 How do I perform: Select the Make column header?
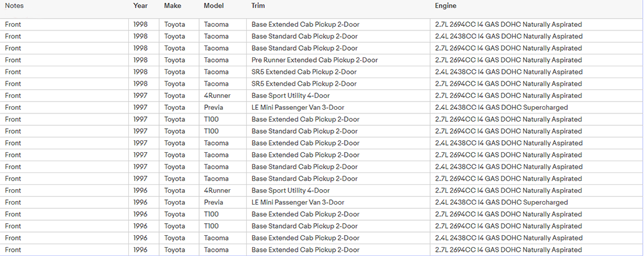click(x=172, y=6)
